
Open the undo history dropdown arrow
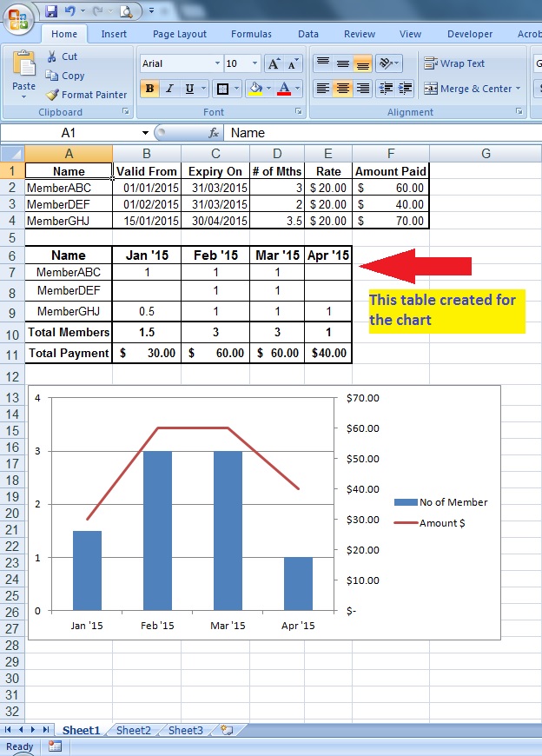click(x=83, y=10)
